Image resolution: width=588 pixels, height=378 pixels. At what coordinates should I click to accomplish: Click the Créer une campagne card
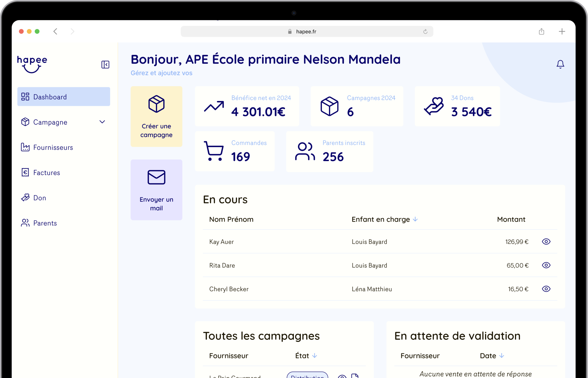156,117
